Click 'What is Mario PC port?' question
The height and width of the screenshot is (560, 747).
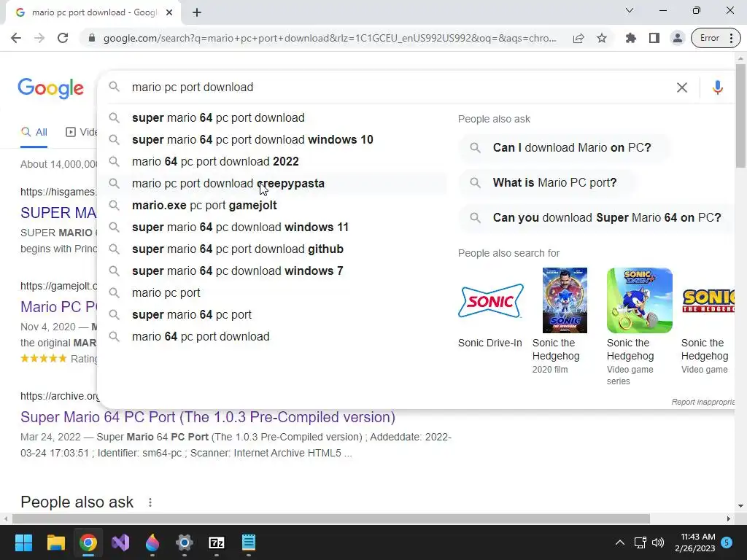546,183
